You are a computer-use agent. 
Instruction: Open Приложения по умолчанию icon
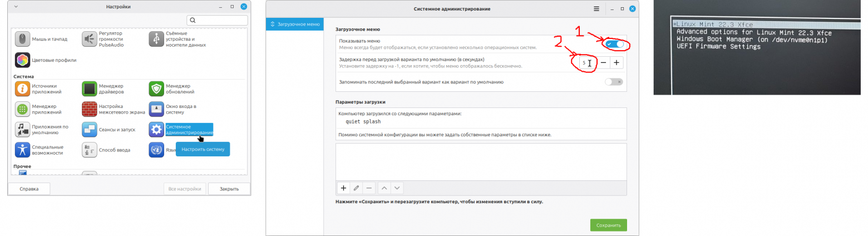(x=22, y=129)
